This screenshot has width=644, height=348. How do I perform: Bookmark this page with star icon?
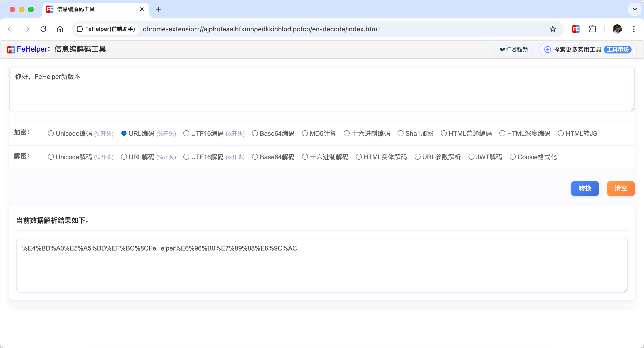pyautogui.click(x=553, y=29)
